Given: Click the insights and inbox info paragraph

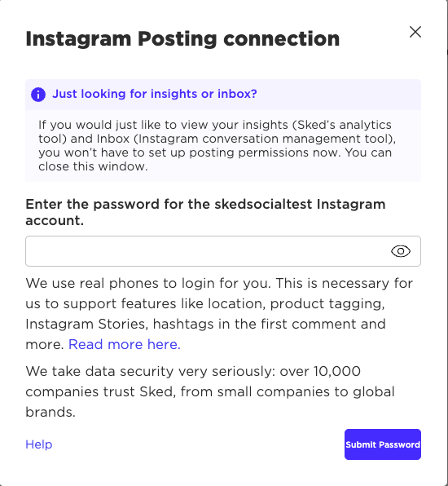Looking at the screenshot, I should pos(217,146).
